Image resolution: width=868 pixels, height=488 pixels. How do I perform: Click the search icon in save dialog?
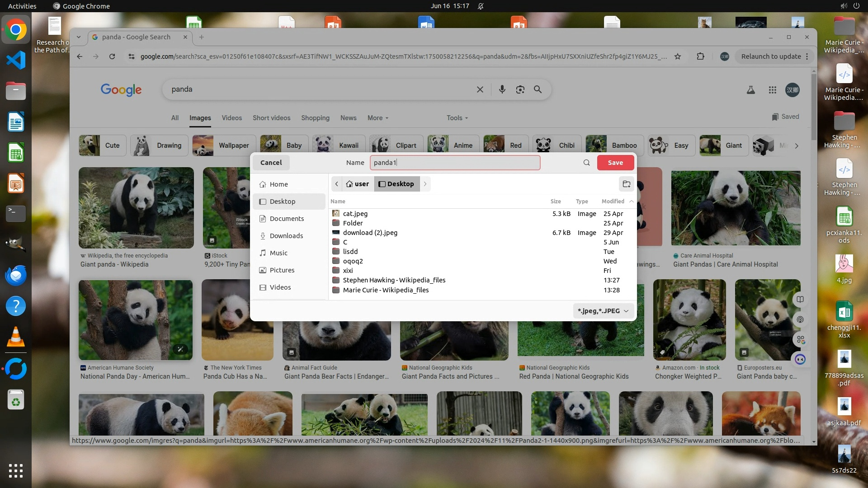586,163
